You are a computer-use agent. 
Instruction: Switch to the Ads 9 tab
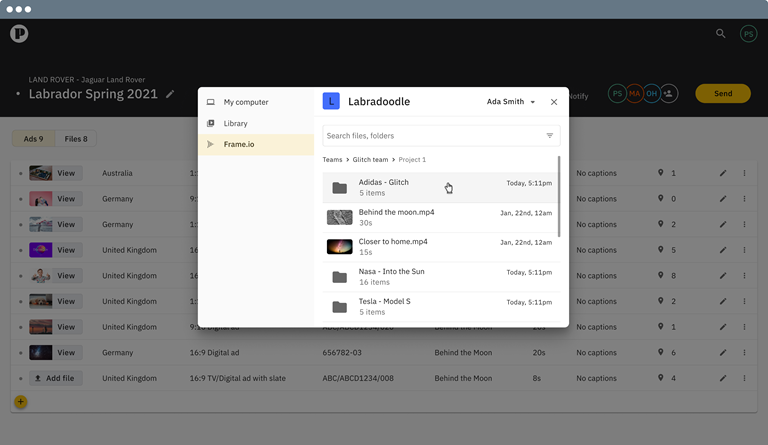[x=33, y=139]
